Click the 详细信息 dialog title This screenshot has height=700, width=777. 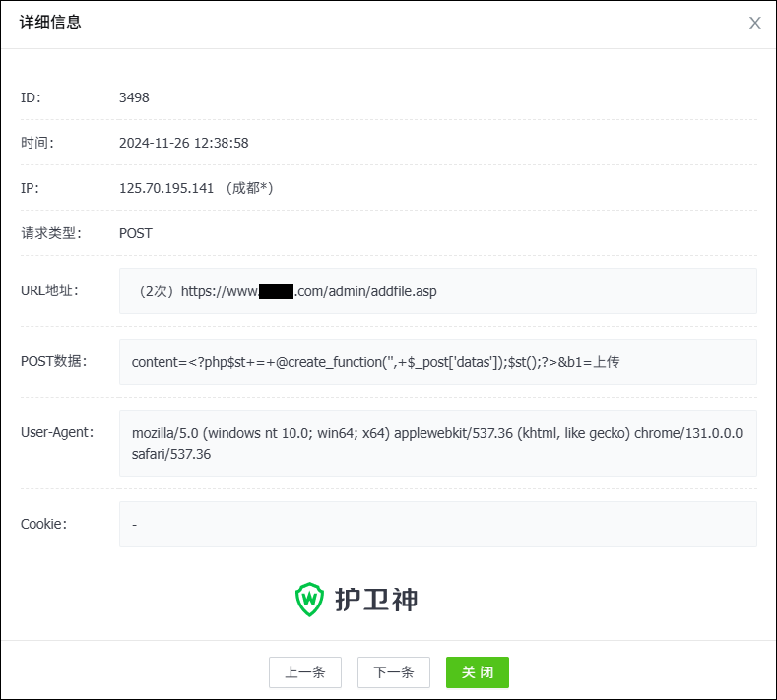[50, 22]
